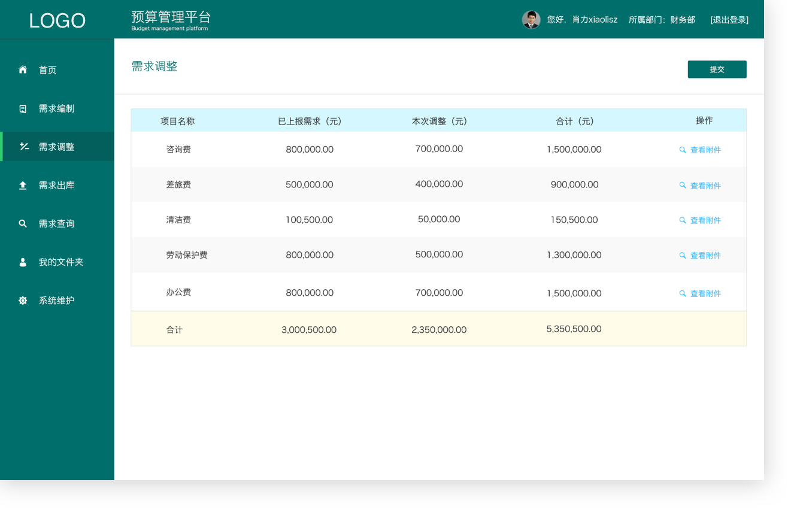The image size is (812, 528).
Task: Click the magnifier icon beside 需求查询
Action: coord(23,224)
